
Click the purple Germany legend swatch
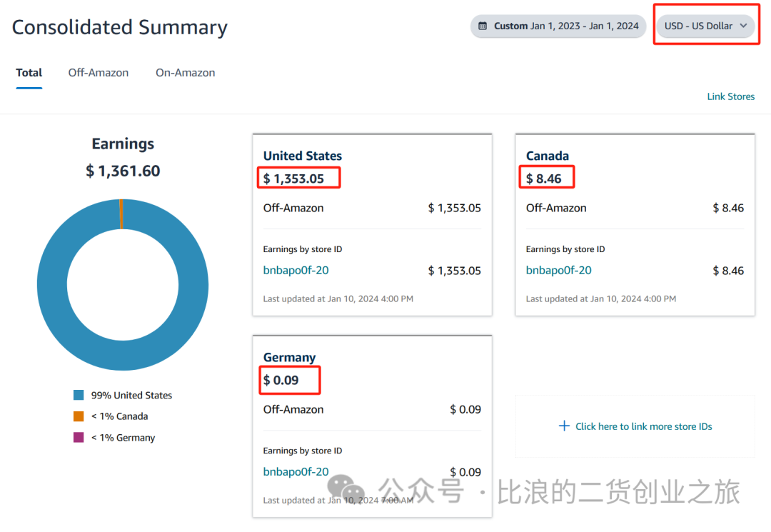79,437
